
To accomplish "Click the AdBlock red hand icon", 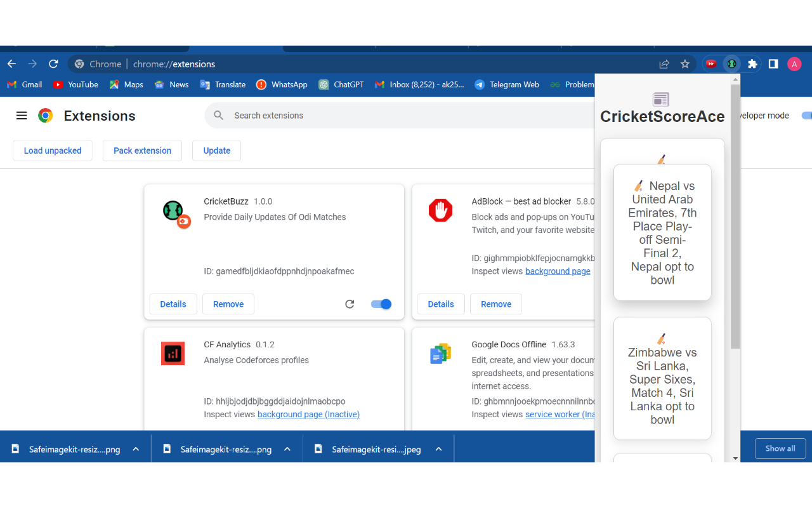I will coord(440,210).
